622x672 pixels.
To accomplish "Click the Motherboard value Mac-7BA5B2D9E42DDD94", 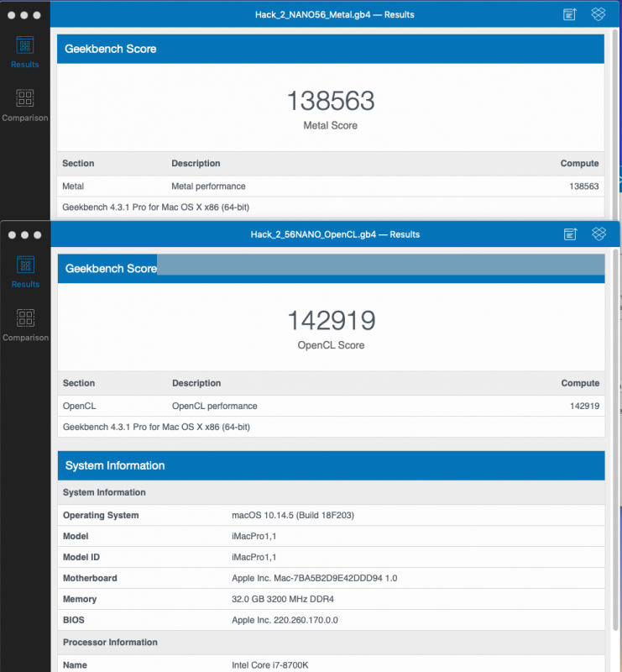I will [x=315, y=578].
